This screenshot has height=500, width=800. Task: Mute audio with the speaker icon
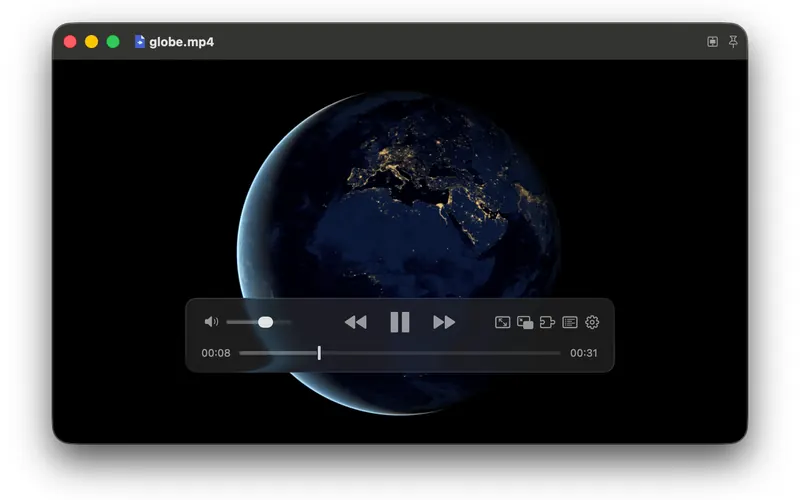pos(211,322)
